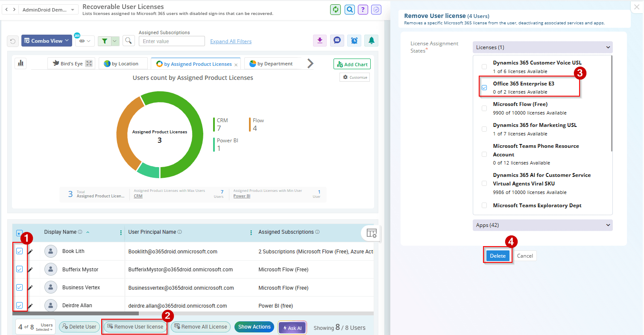The image size is (644, 335).
Task: Click the edit pencil for Book Lith
Action: coord(30,252)
